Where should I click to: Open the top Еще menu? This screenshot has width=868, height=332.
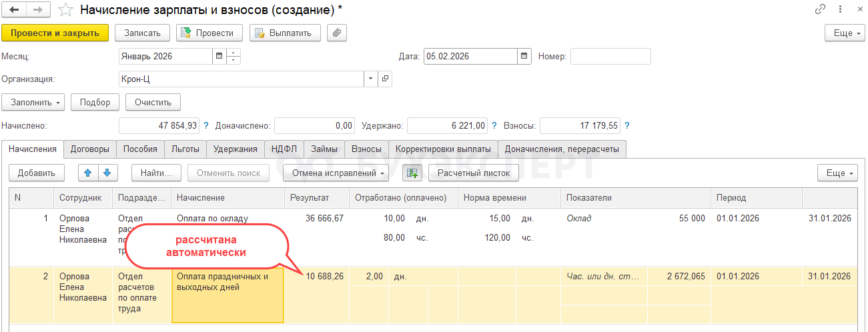click(x=845, y=33)
